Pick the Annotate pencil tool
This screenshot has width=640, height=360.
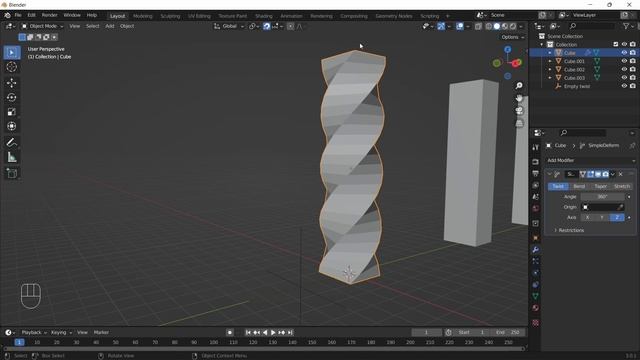point(12,142)
